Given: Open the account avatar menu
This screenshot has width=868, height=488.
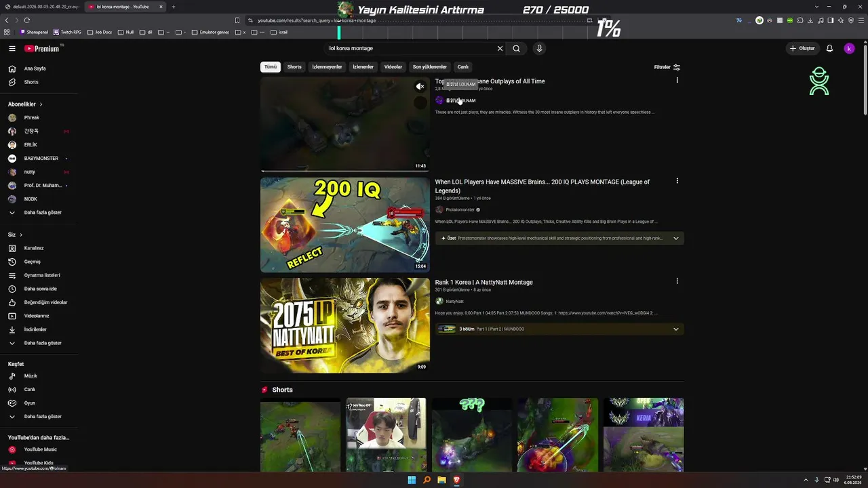Looking at the screenshot, I should click(849, 49).
